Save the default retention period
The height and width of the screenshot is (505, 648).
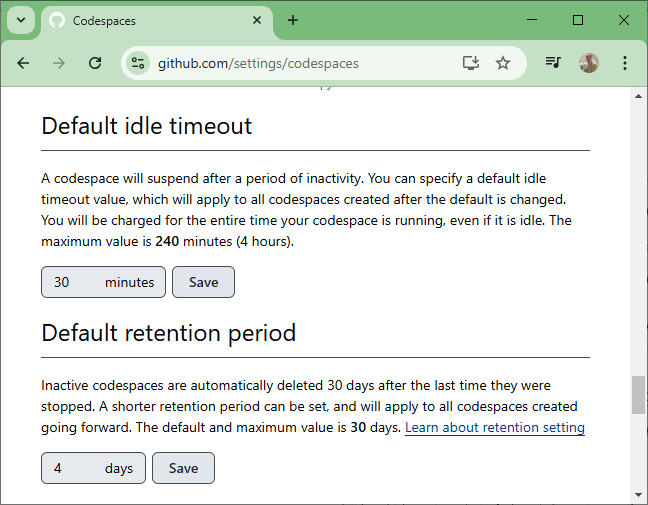point(183,468)
